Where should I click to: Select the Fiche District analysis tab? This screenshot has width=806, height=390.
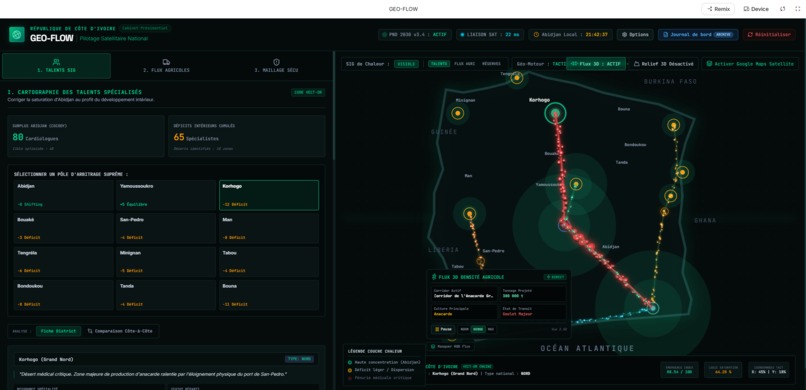tap(59, 331)
